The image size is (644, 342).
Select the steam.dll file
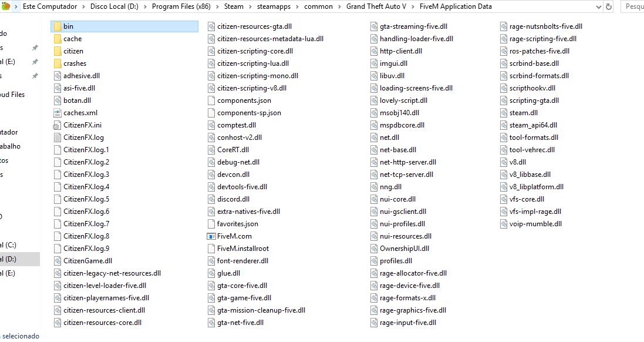[523, 112]
